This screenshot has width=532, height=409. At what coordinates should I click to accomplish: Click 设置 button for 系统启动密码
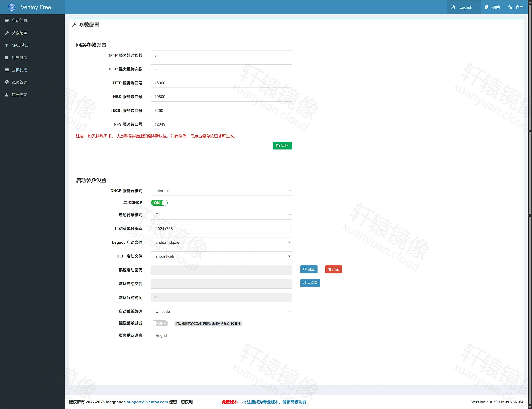click(309, 269)
